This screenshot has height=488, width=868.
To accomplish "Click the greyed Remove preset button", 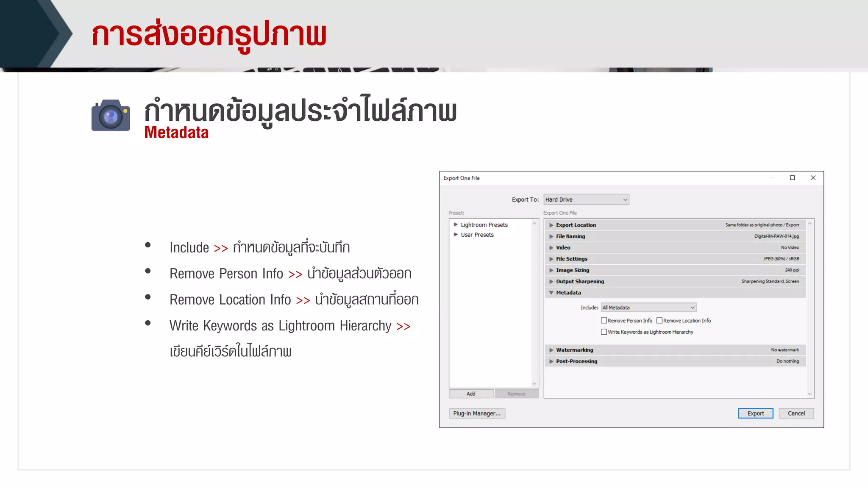I will [x=516, y=394].
